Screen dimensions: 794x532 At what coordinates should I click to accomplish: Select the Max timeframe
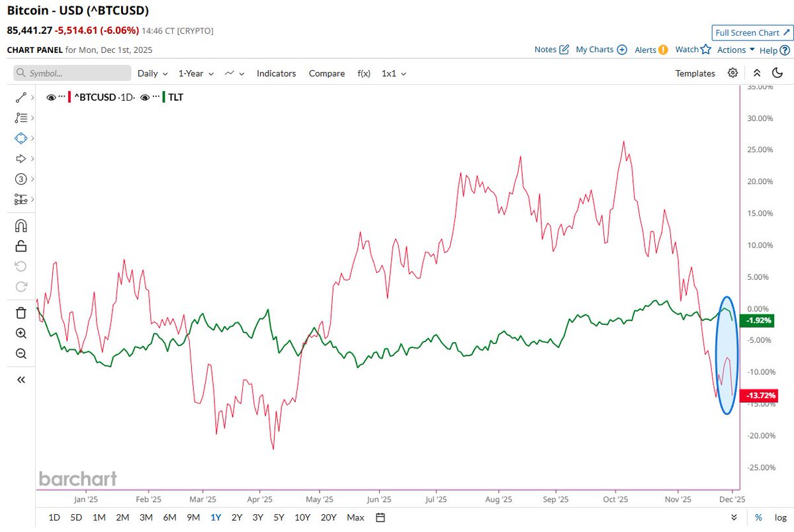click(x=355, y=517)
